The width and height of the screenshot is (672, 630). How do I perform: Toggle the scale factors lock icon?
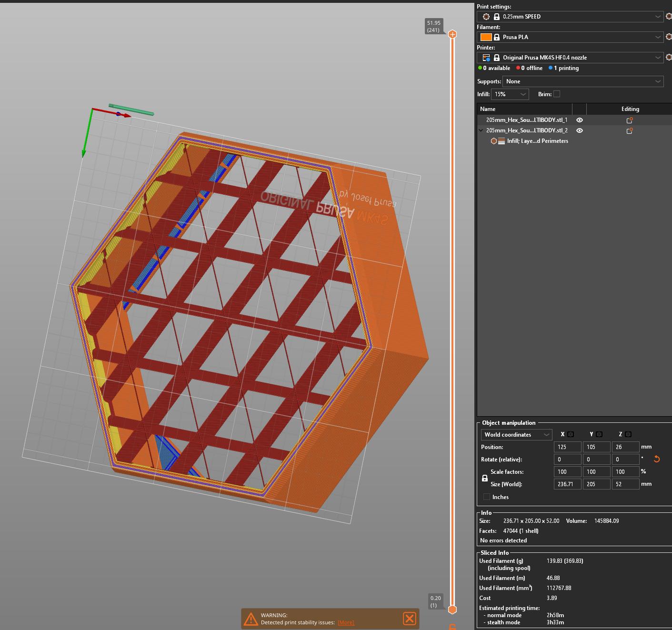tap(485, 478)
